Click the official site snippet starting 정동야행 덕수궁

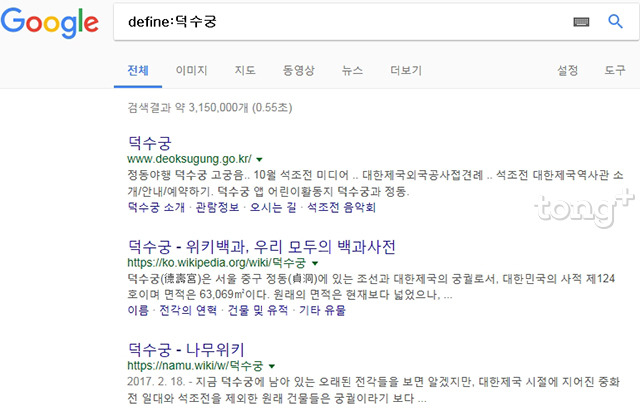point(376,183)
